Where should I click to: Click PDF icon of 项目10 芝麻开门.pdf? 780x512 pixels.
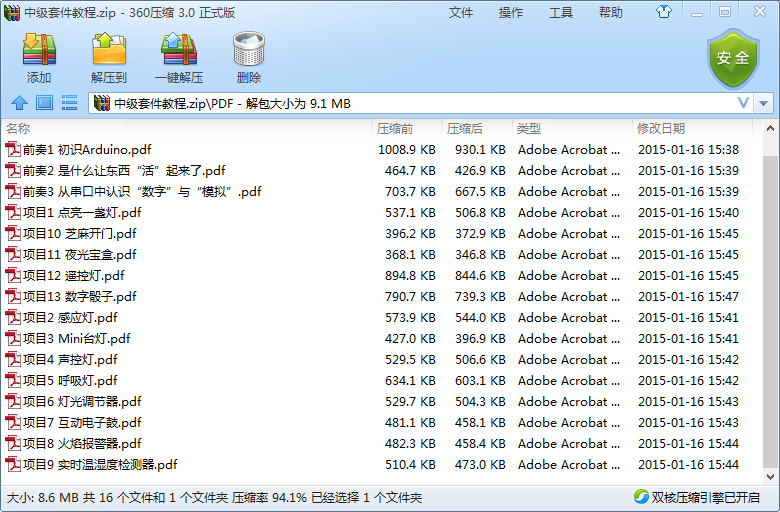(x=13, y=233)
